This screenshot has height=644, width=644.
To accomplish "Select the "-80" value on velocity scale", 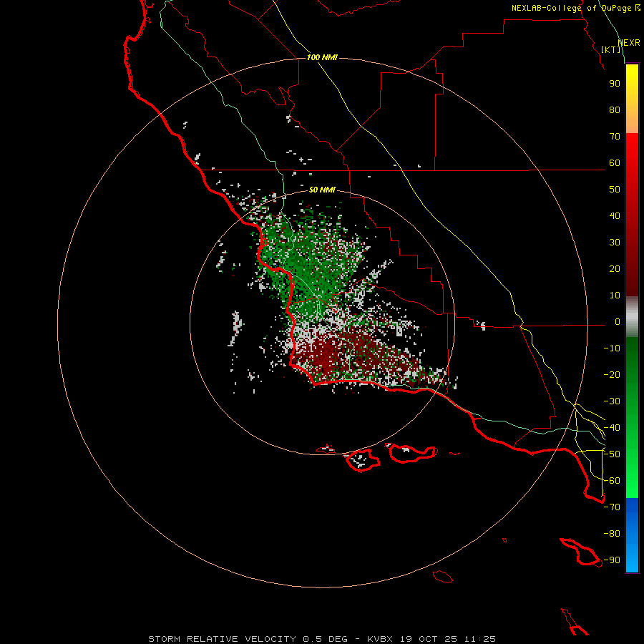I will [612, 534].
